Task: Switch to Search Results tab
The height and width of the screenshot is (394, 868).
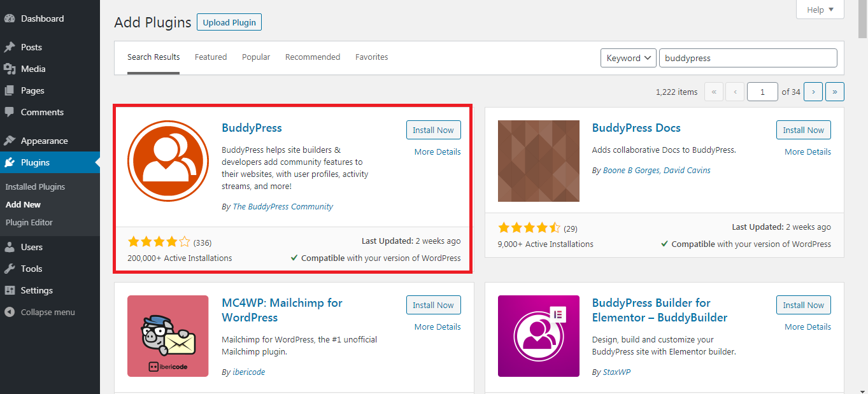Action: [153, 57]
